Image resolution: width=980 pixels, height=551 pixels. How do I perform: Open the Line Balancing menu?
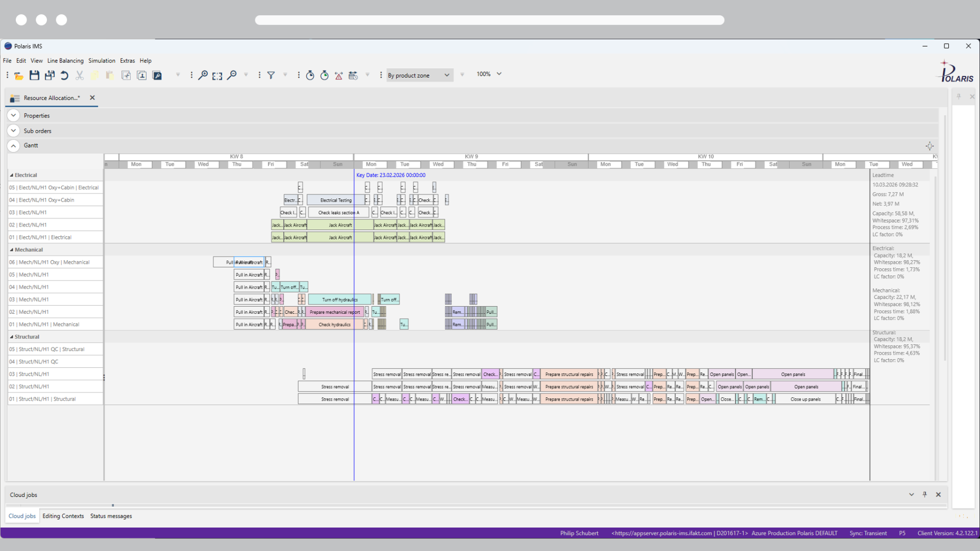click(65, 61)
